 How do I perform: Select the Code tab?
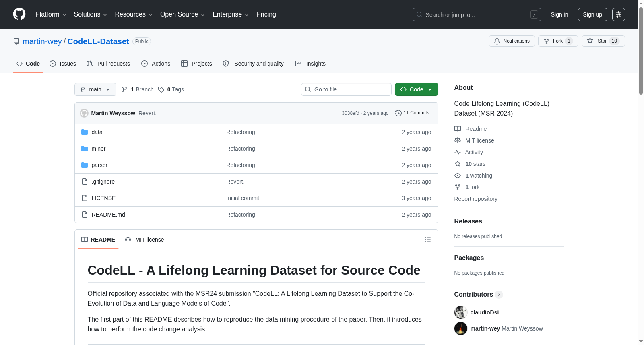pos(28,64)
